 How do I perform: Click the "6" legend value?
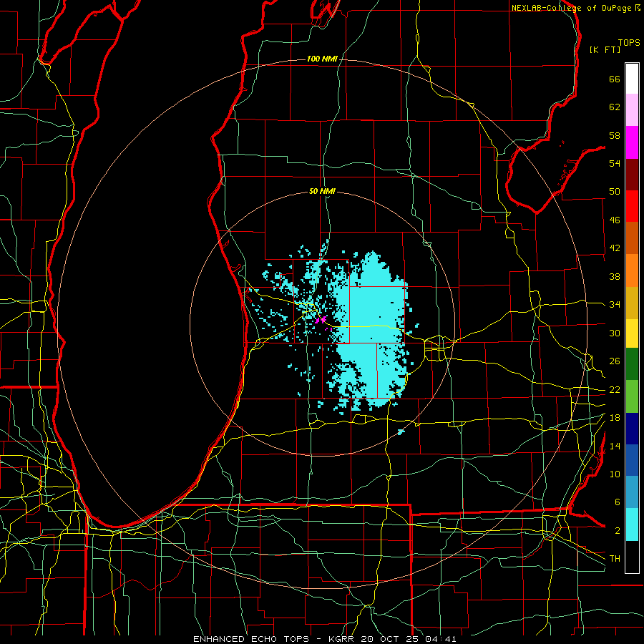[618, 502]
